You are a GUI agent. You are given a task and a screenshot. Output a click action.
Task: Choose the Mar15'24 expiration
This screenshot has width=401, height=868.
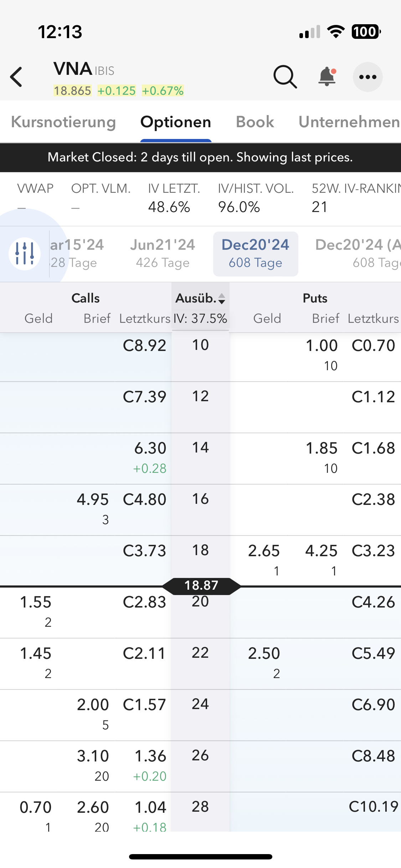[x=77, y=253]
